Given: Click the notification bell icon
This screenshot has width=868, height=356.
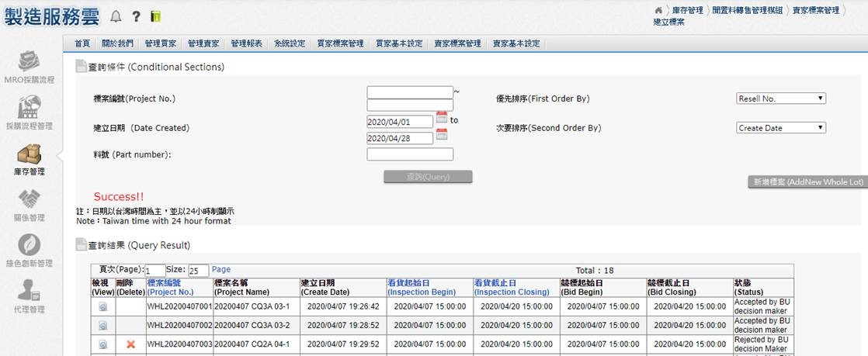Looking at the screenshot, I should [x=116, y=16].
